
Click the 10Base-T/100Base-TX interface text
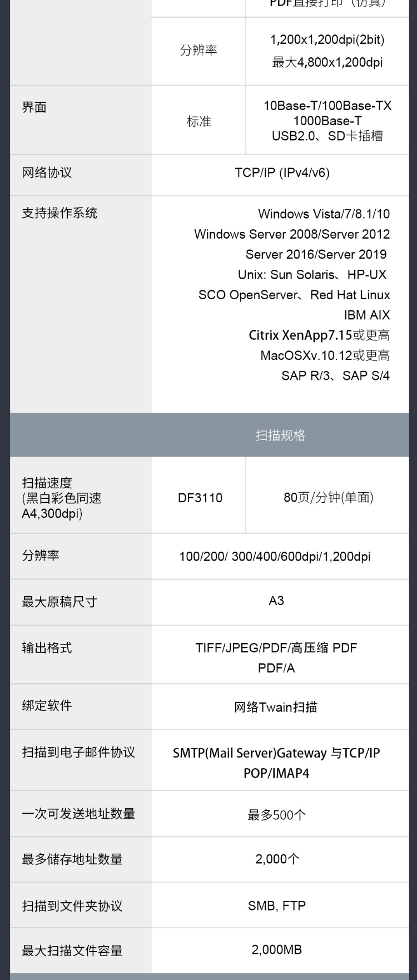(327, 106)
